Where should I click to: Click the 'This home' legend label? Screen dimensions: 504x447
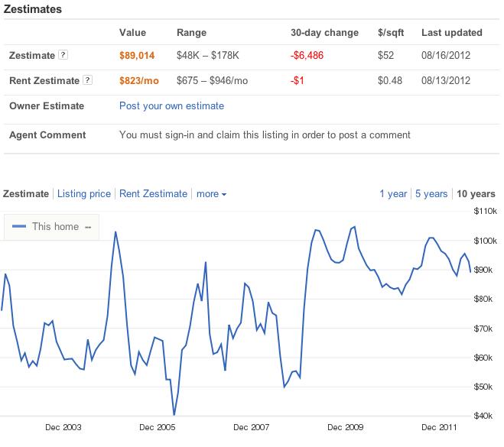(55, 227)
